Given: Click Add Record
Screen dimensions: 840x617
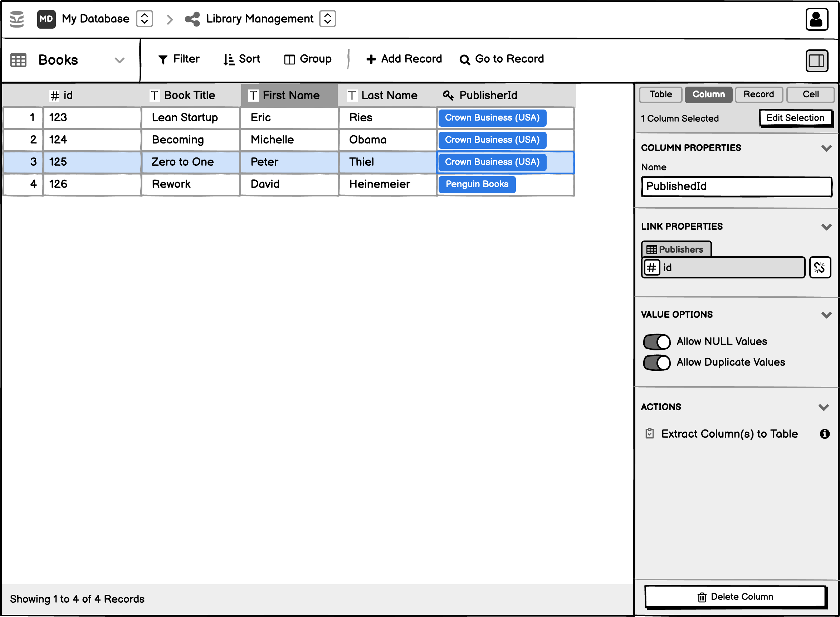Looking at the screenshot, I should [404, 59].
